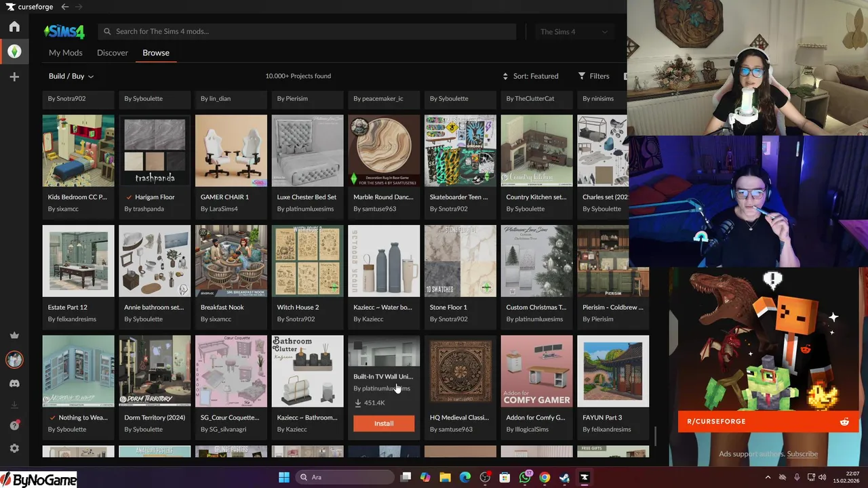
Task: Click the Subscribe link under the ad
Action: point(802,454)
